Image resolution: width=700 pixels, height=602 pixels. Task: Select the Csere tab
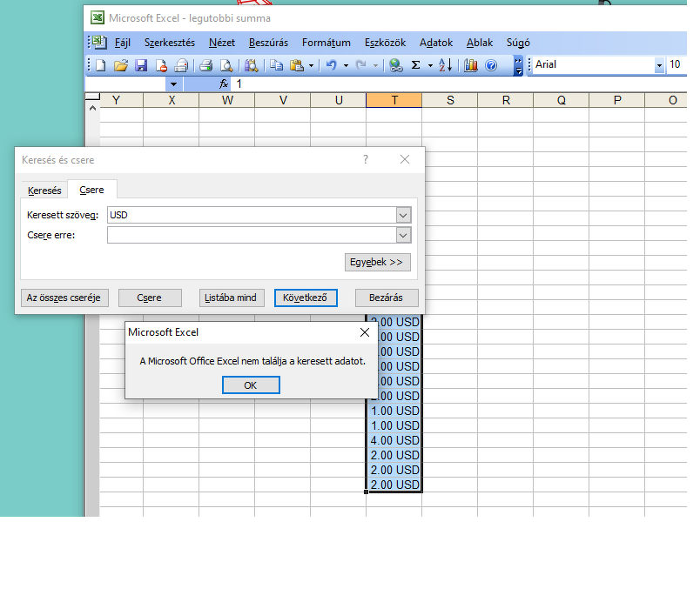point(92,190)
